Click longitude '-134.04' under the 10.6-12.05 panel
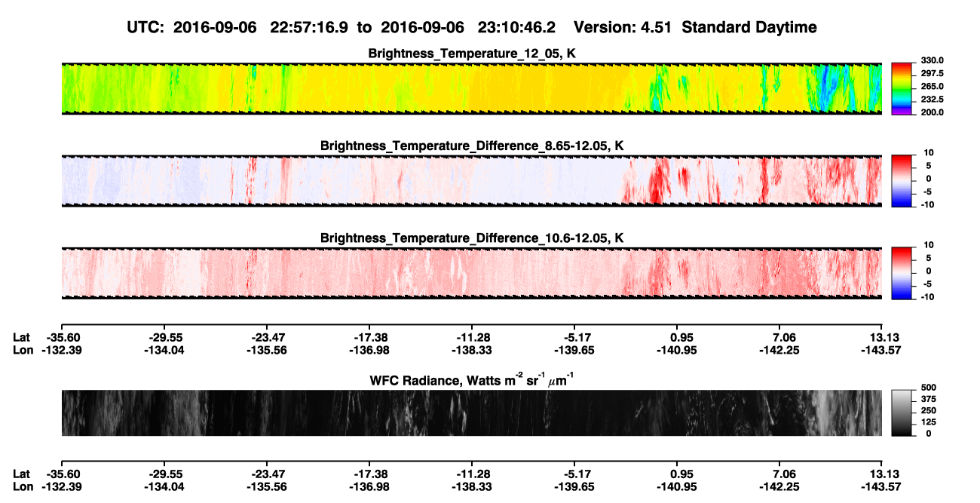Image resolution: width=980 pixels, height=503 pixels. click(x=164, y=350)
